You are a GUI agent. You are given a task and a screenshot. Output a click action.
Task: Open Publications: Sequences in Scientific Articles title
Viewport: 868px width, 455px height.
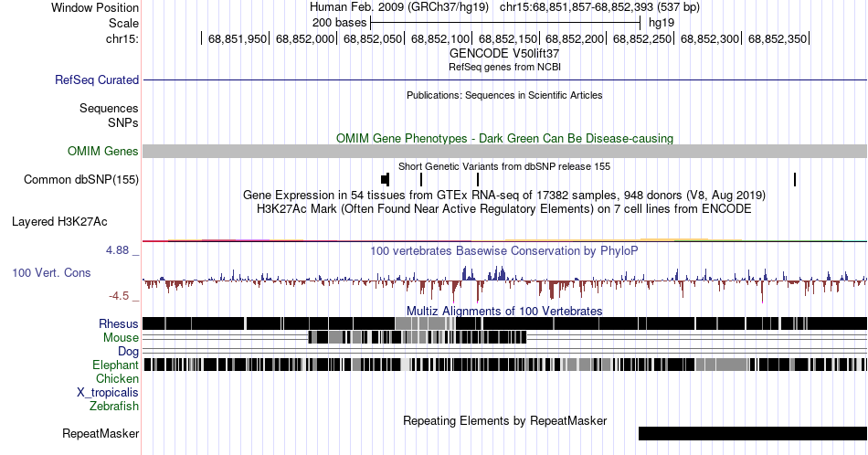pos(504,95)
